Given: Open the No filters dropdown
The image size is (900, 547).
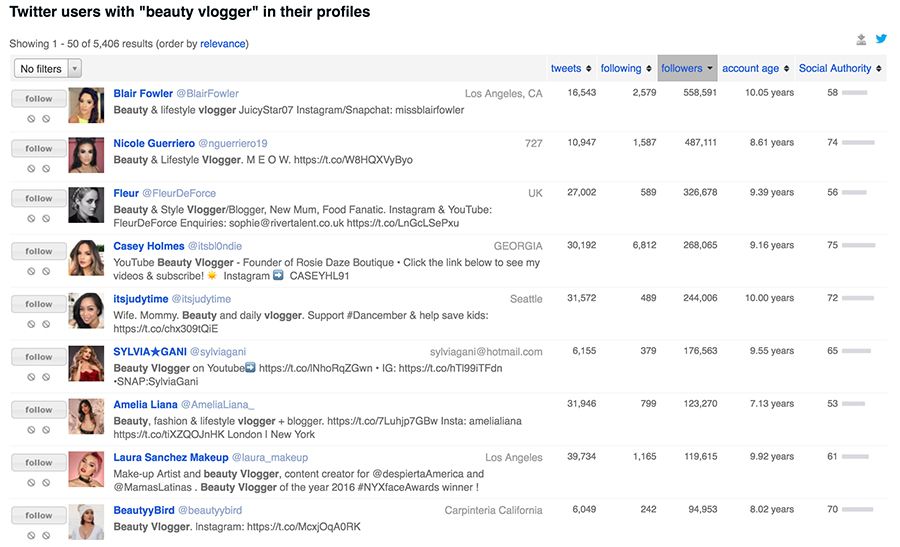Looking at the screenshot, I should tap(47, 69).
